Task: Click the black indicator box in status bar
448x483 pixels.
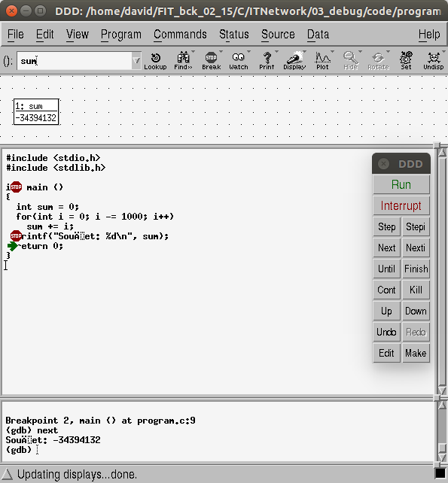Action: click(440, 474)
